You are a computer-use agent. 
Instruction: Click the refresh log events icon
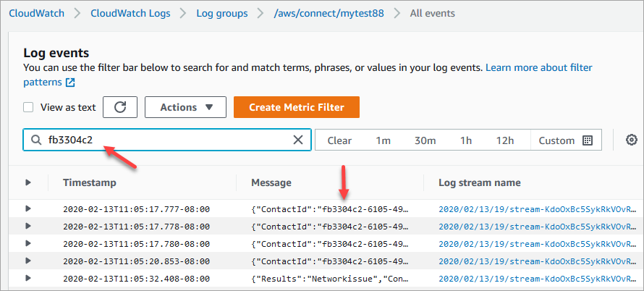pos(120,107)
